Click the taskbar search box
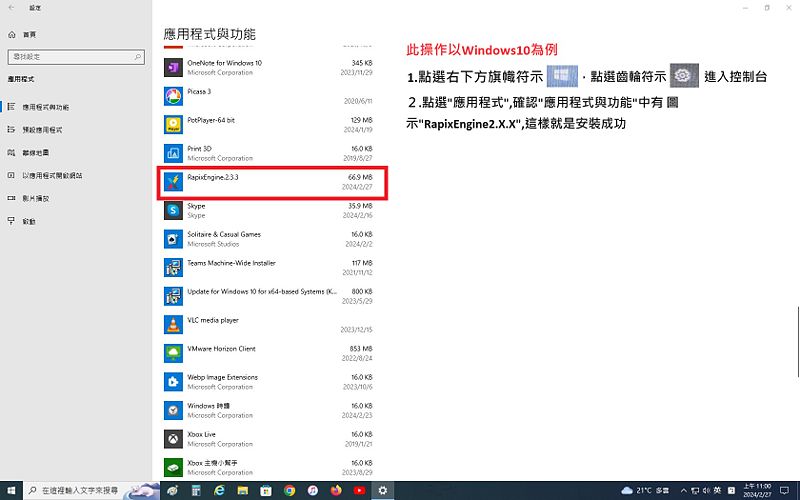This screenshot has height=500, width=800. pos(92,490)
